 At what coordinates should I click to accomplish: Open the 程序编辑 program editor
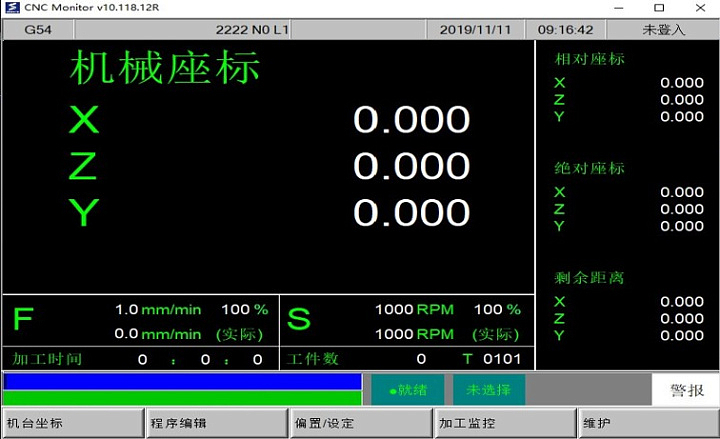point(216,423)
